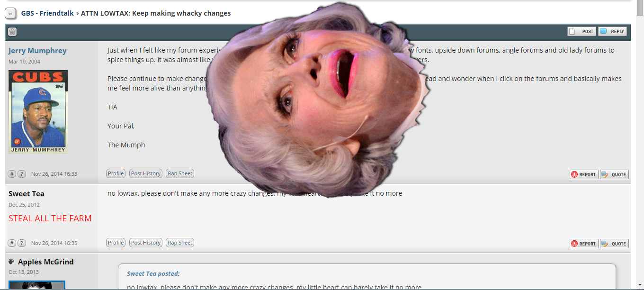
Task: Click the Reply button in the thread bar
Action: (612, 31)
